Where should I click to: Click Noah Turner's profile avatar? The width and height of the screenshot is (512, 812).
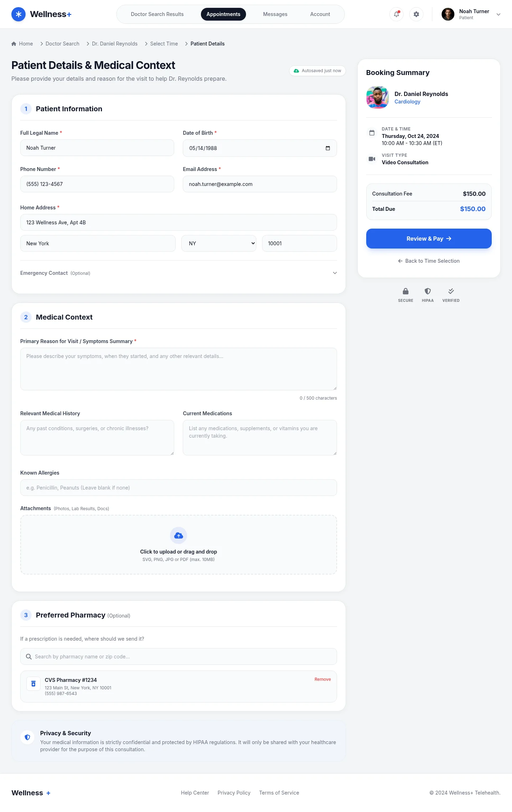point(448,14)
